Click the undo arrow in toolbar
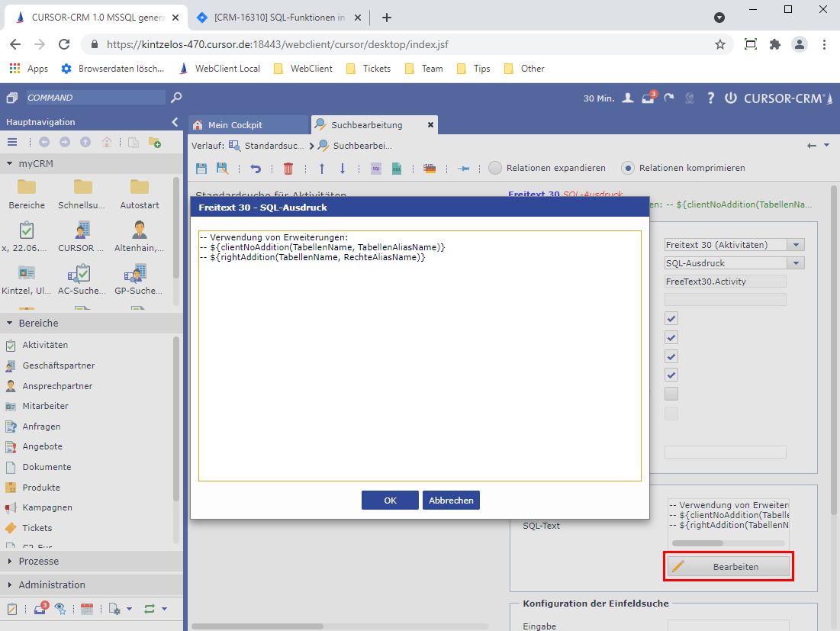 pos(256,169)
